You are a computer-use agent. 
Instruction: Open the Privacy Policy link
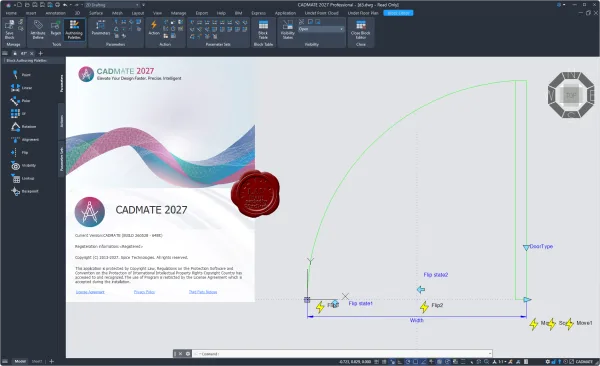(x=144, y=292)
